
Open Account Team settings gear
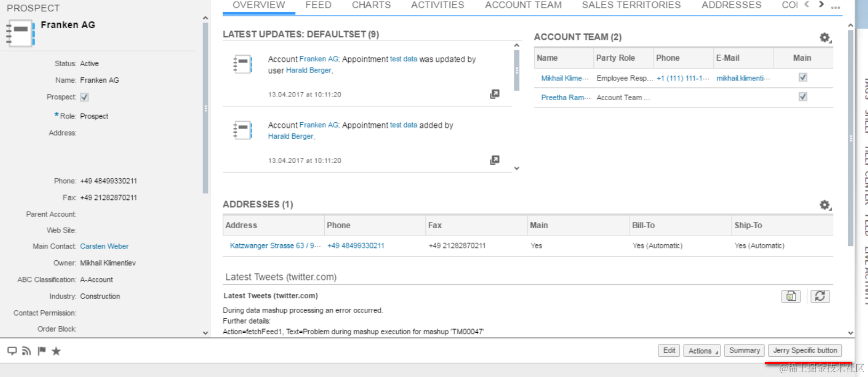(x=825, y=37)
